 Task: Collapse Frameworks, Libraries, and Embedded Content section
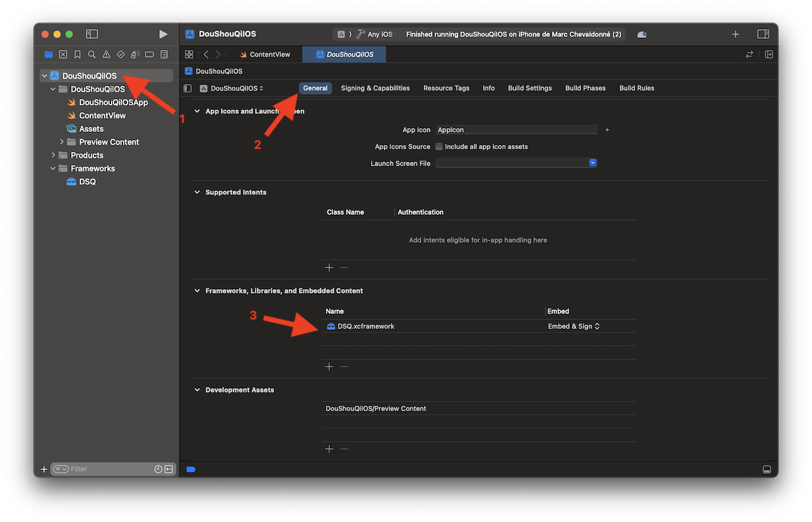click(197, 290)
